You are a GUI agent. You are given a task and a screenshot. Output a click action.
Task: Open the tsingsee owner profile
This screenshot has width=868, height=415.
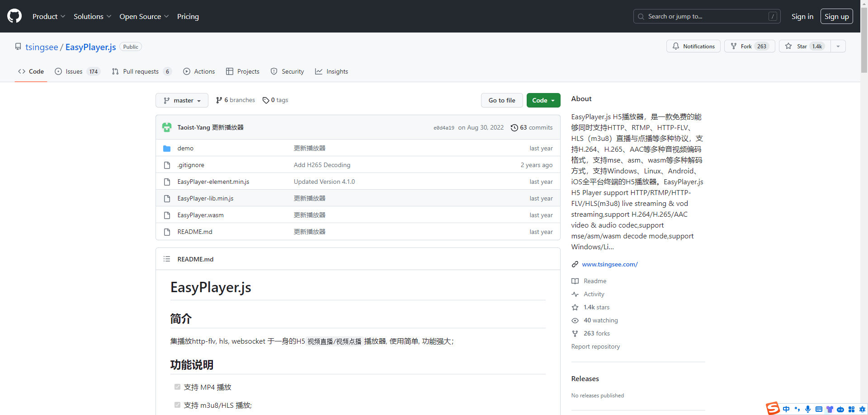[42, 47]
